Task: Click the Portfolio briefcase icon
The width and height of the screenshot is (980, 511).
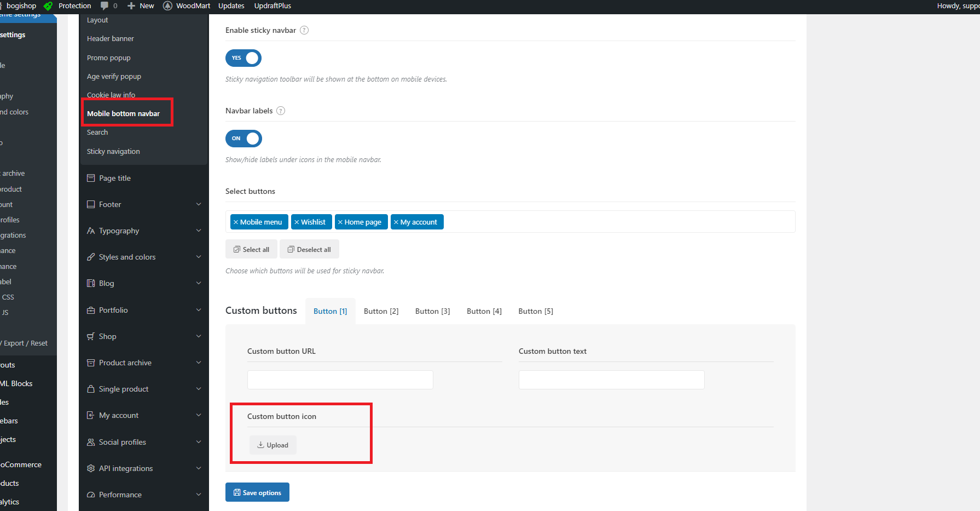Action: (x=91, y=310)
